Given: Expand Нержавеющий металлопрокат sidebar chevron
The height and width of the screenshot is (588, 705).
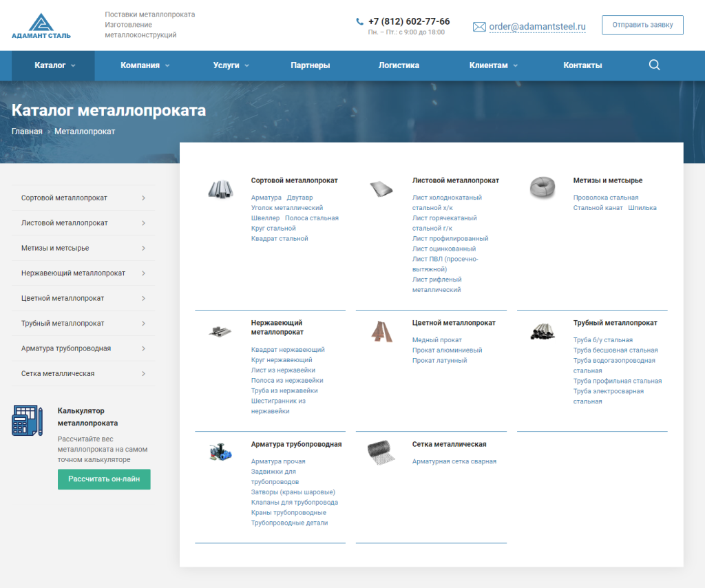Looking at the screenshot, I should pos(143,273).
